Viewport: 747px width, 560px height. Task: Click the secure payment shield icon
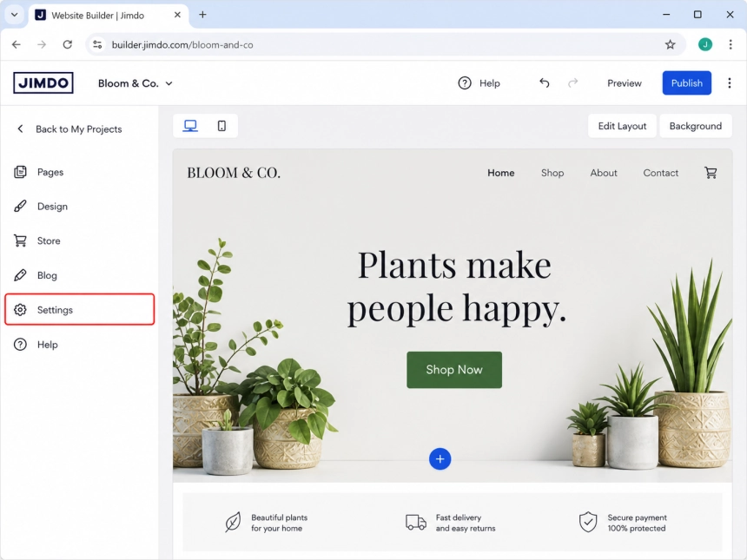[588, 523]
